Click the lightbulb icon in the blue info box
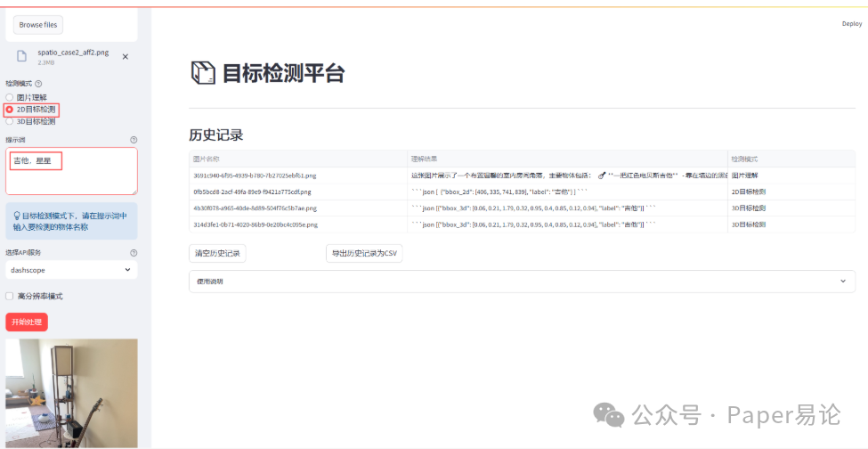 [17, 216]
